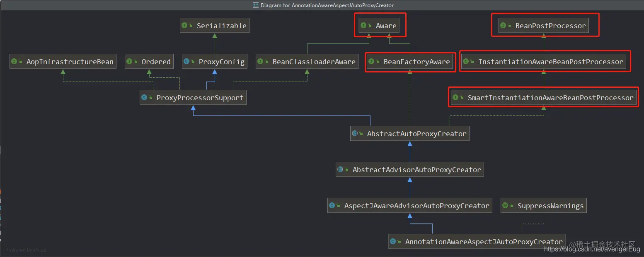Select the SmartInstantiationAwareBeanPostProcessor node
This screenshot has height=257, width=644.
point(544,98)
